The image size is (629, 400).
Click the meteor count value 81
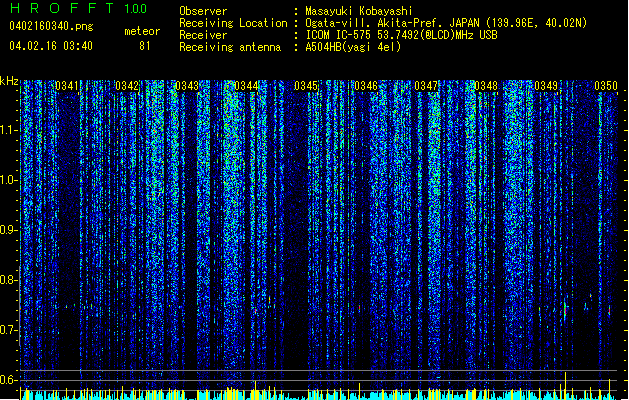tap(145, 46)
